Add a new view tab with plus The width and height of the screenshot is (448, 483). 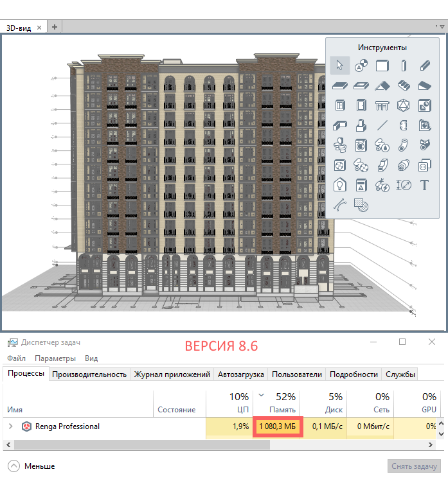(x=55, y=27)
